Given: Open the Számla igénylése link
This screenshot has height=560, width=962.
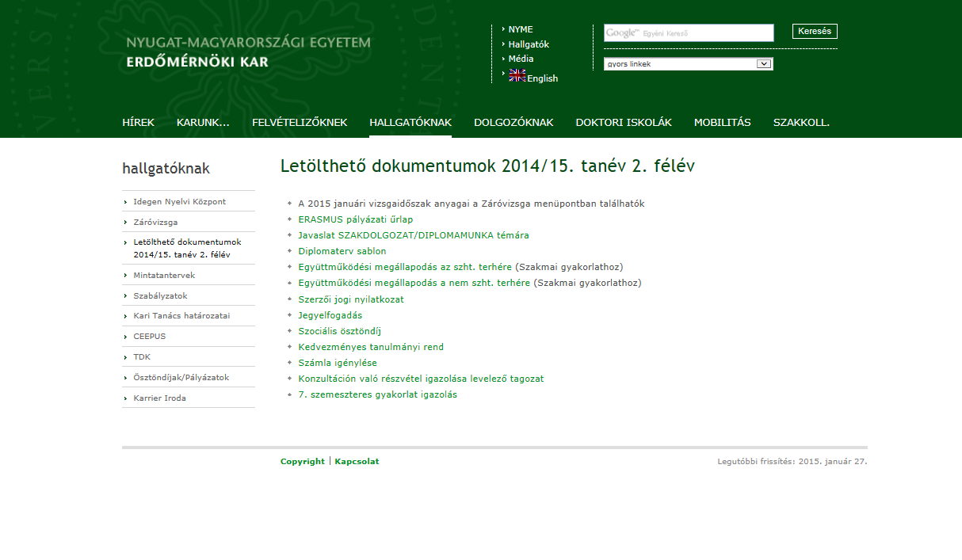Looking at the screenshot, I should [338, 363].
